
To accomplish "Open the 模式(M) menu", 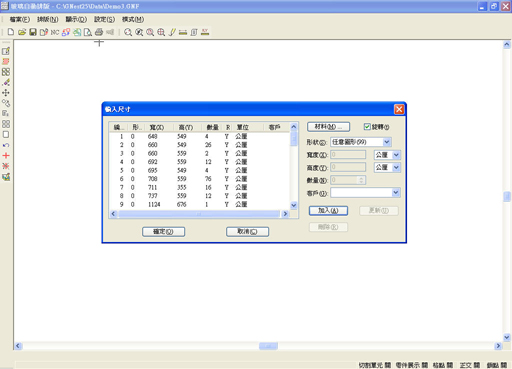I will 133,19.
